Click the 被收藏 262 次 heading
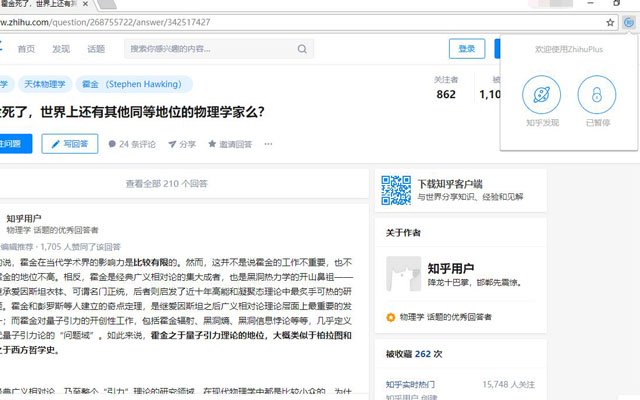Image resolution: width=640 pixels, height=400 pixels. (414, 354)
